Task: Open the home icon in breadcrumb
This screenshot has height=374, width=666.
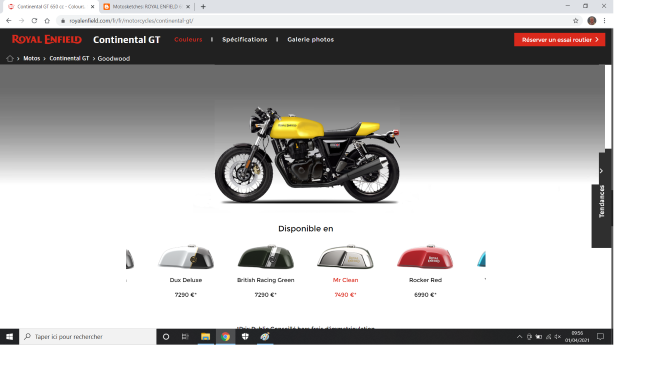Action: 10,59
